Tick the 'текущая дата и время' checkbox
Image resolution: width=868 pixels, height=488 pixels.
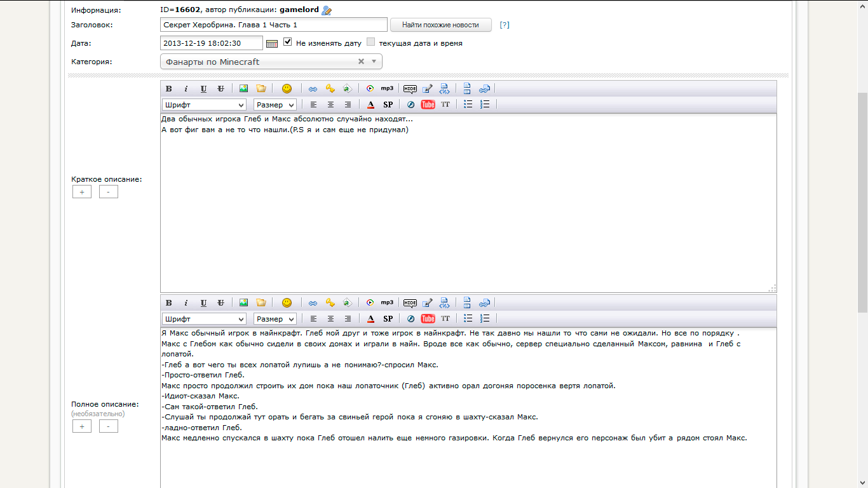click(371, 43)
